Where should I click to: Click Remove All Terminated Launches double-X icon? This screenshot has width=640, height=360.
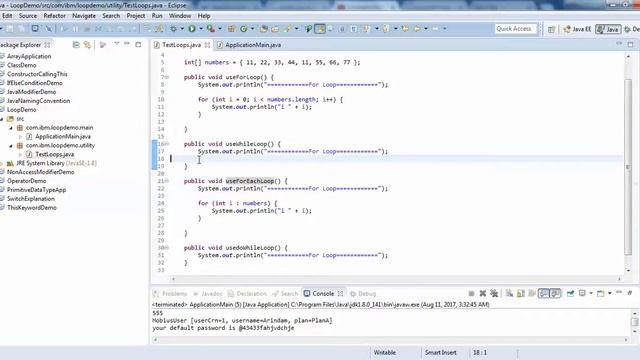click(x=494, y=293)
